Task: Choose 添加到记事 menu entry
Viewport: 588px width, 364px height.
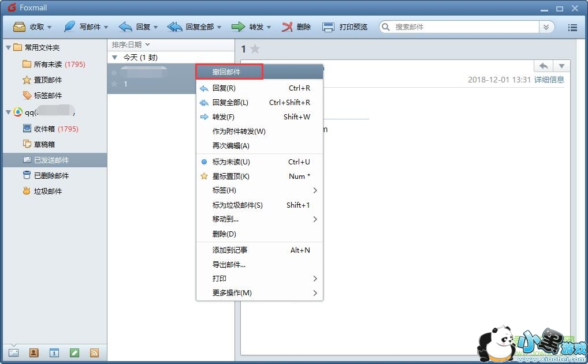Action: click(x=259, y=250)
